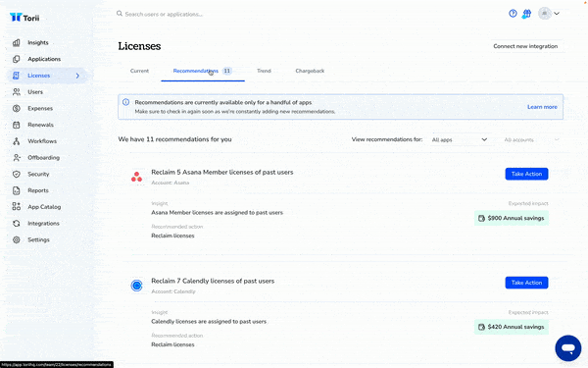Open the All accounts dropdown

[532, 139]
